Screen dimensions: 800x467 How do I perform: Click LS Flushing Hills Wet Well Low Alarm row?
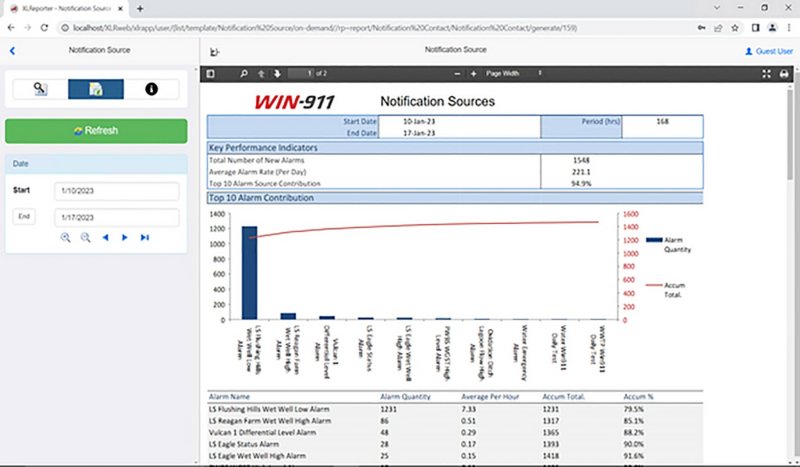[x=455, y=409]
